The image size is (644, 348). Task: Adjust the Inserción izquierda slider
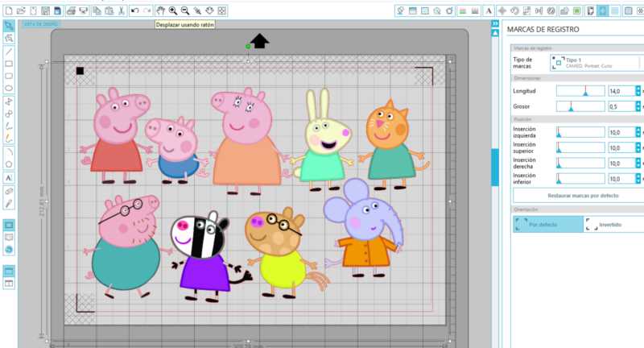pyautogui.click(x=580, y=132)
